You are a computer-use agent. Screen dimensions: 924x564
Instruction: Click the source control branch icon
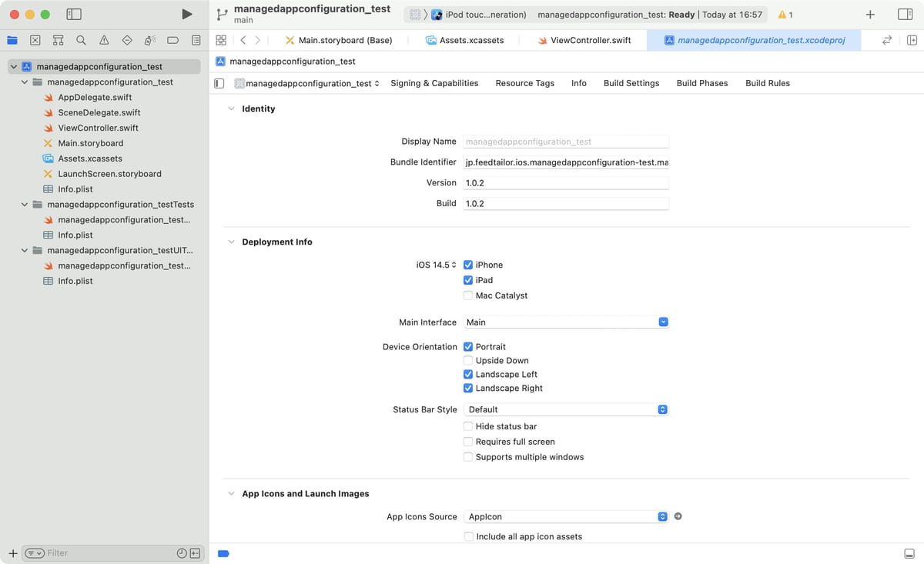click(222, 15)
